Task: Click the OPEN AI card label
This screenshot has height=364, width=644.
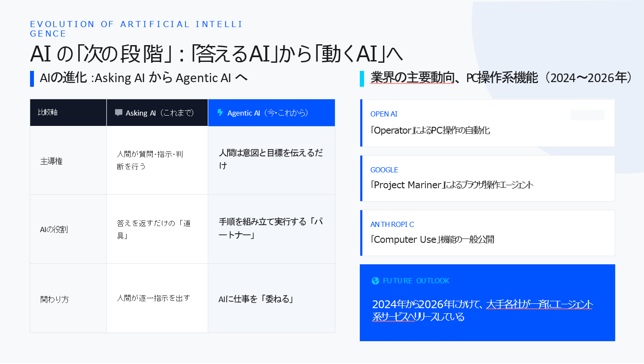Action: (x=384, y=114)
